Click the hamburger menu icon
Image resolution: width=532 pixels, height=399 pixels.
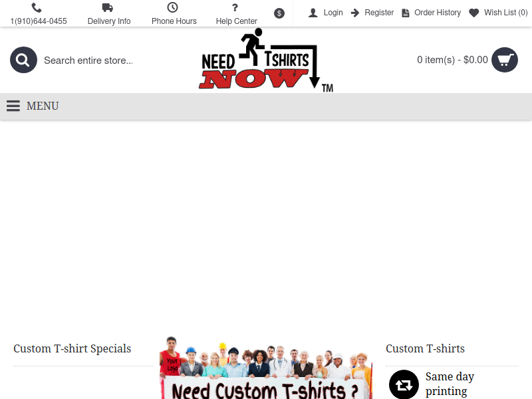point(13,106)
